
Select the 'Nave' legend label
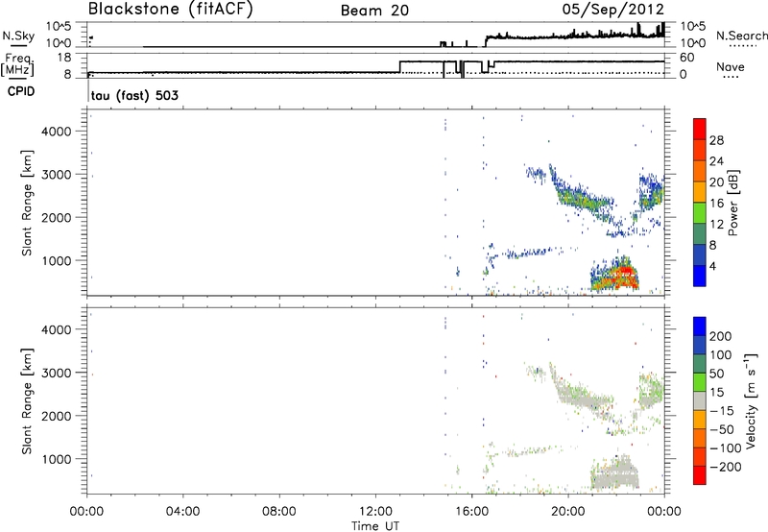coord(731,67)
